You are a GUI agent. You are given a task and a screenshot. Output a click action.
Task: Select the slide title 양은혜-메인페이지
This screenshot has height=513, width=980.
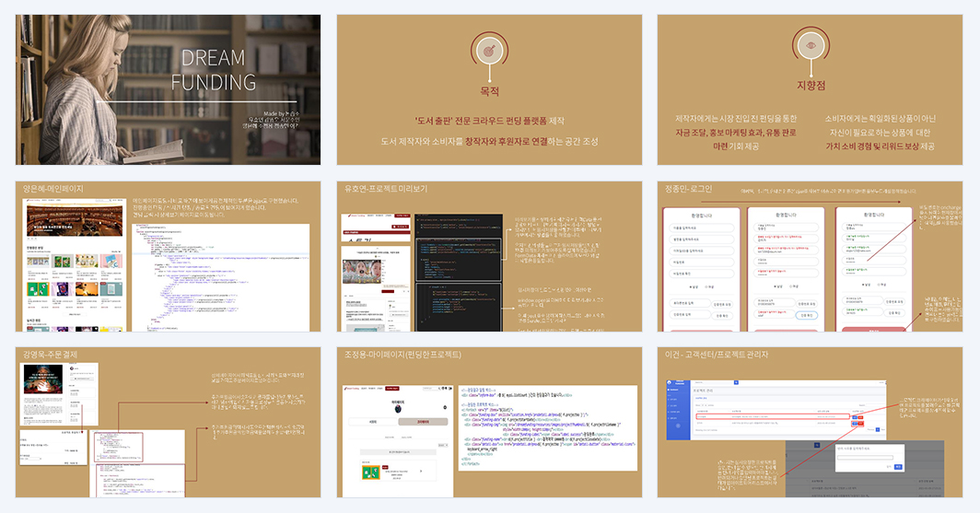[x=53, y=189]
